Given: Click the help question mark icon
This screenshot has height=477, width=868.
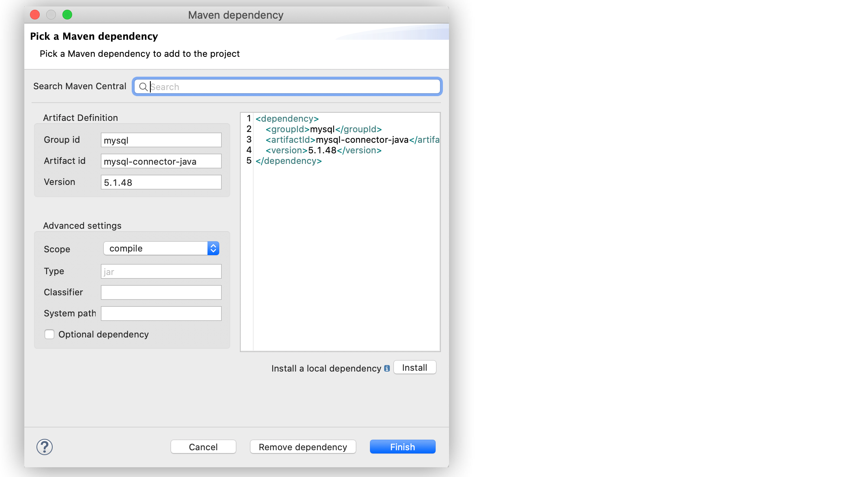Looking at the screenshot, I should pyautogui.click(x=45, y=447).
